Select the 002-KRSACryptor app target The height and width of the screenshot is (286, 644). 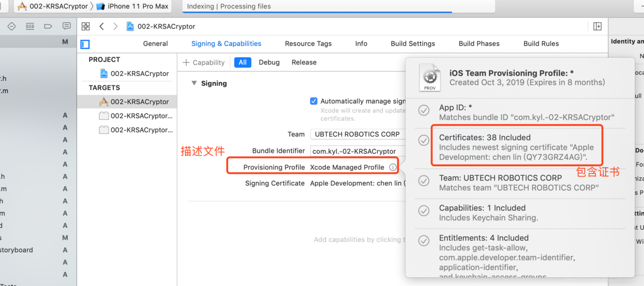click(x=127, y=102)
